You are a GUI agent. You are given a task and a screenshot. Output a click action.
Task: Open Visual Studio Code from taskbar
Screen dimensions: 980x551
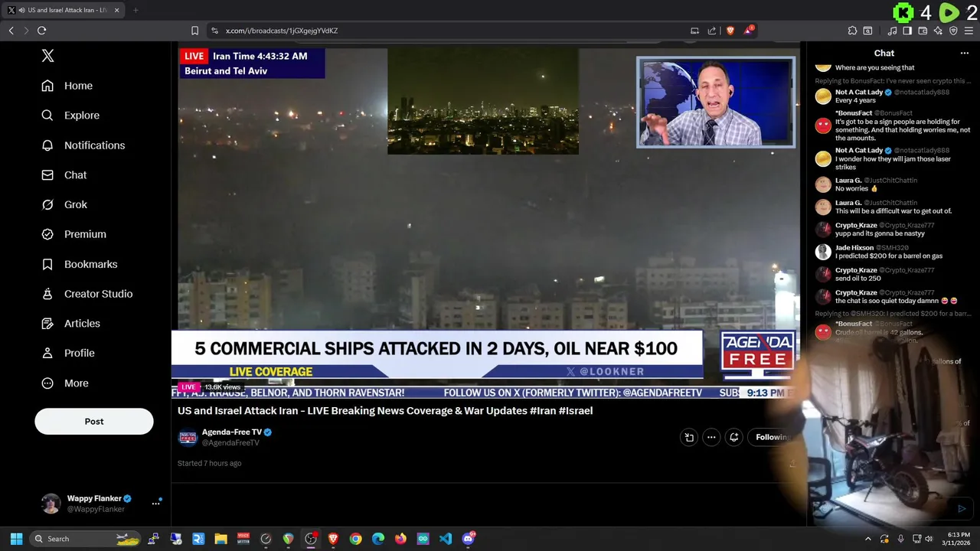click(446, 539)
